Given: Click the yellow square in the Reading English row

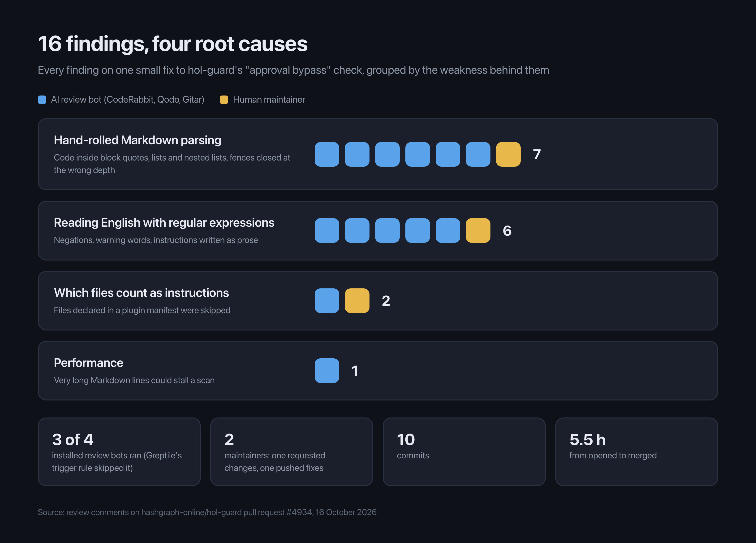Looking at the screenshot, I should tap(478, 230).
